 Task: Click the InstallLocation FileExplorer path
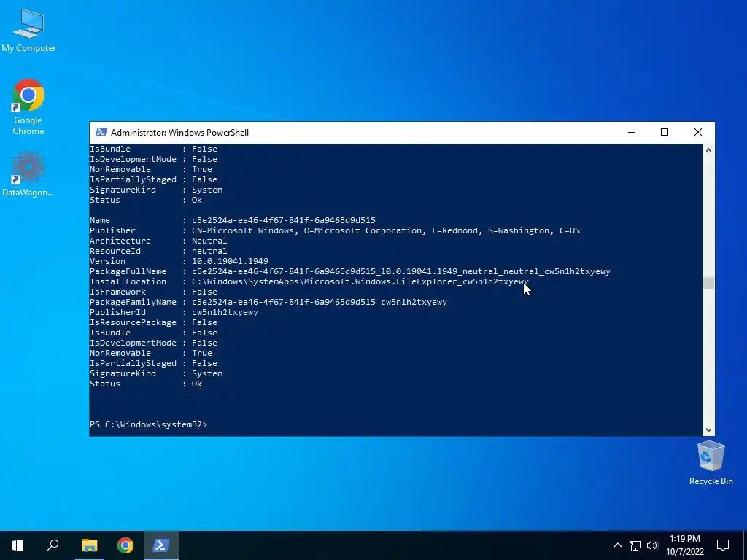[360, 281]
